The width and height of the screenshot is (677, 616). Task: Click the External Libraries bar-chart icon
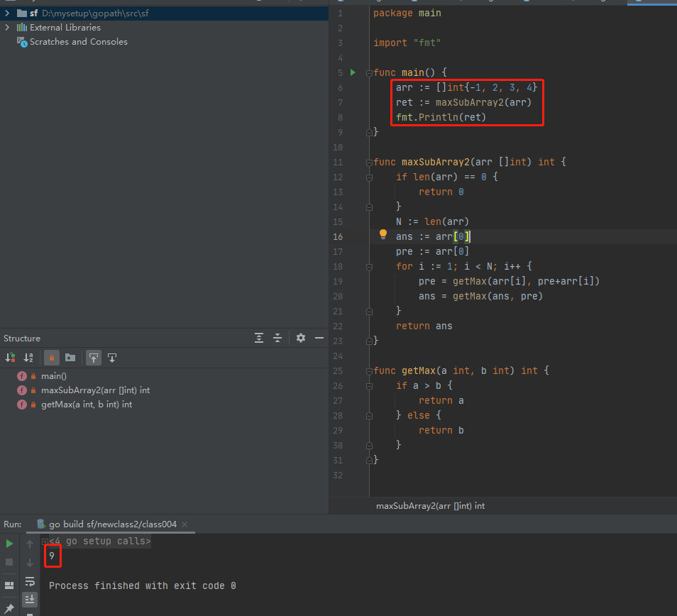[x=21, y=28]
